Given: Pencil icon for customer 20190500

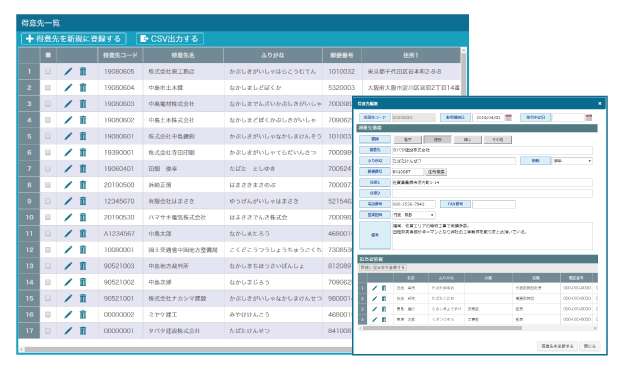Looking at the screenshot, I should 68,185.
